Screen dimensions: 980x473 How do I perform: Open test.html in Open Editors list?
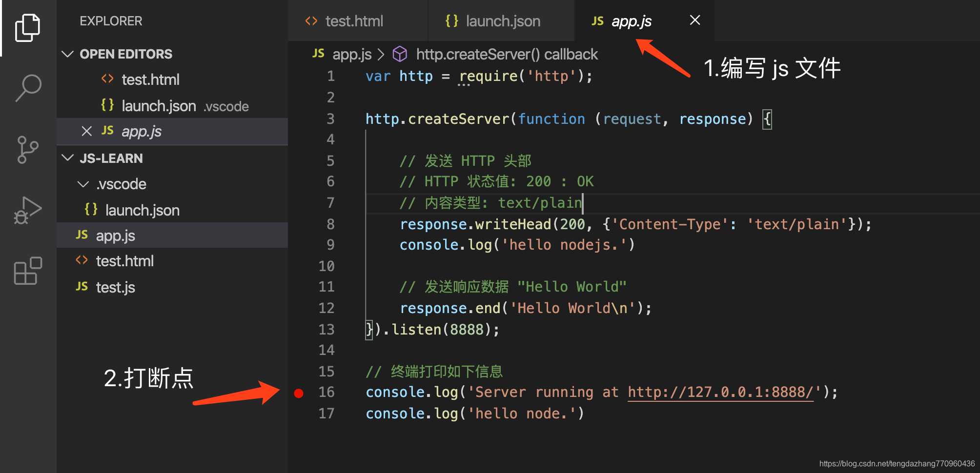click(172, 79)
